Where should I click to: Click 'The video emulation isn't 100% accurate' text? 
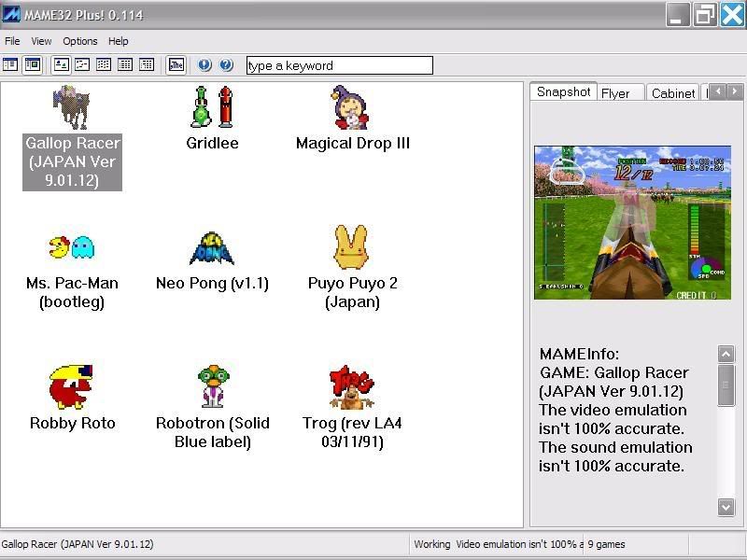coord(613,419)
